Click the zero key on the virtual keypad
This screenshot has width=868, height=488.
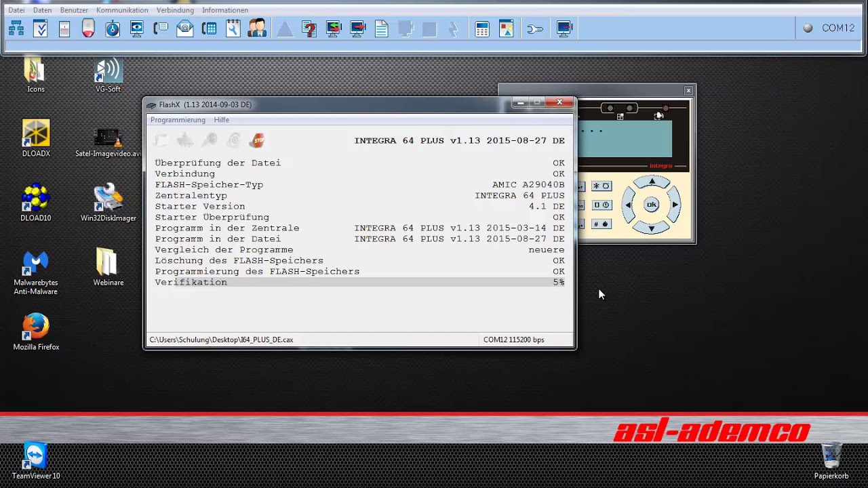(x=601, y=205)
